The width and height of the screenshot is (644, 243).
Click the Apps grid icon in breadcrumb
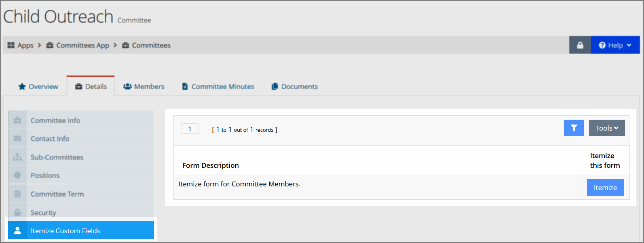11,45
